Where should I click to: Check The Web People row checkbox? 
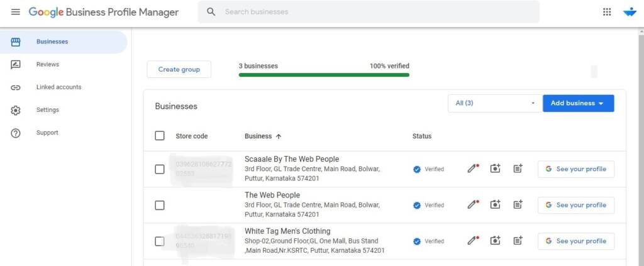tap(160, 205)
